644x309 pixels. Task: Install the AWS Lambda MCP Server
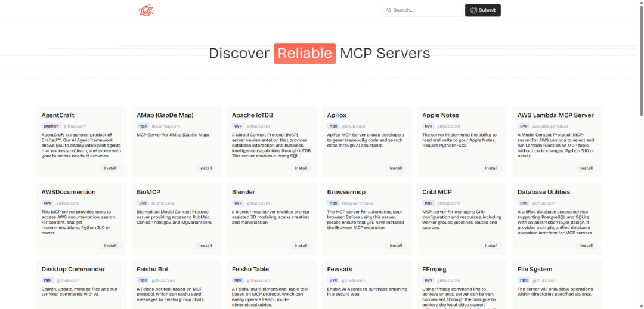(x=587, y=168)
